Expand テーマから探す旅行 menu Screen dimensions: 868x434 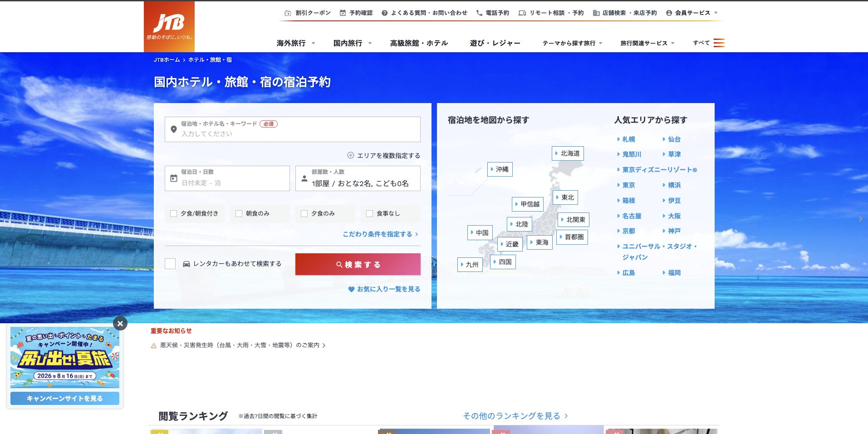point(572,43)
